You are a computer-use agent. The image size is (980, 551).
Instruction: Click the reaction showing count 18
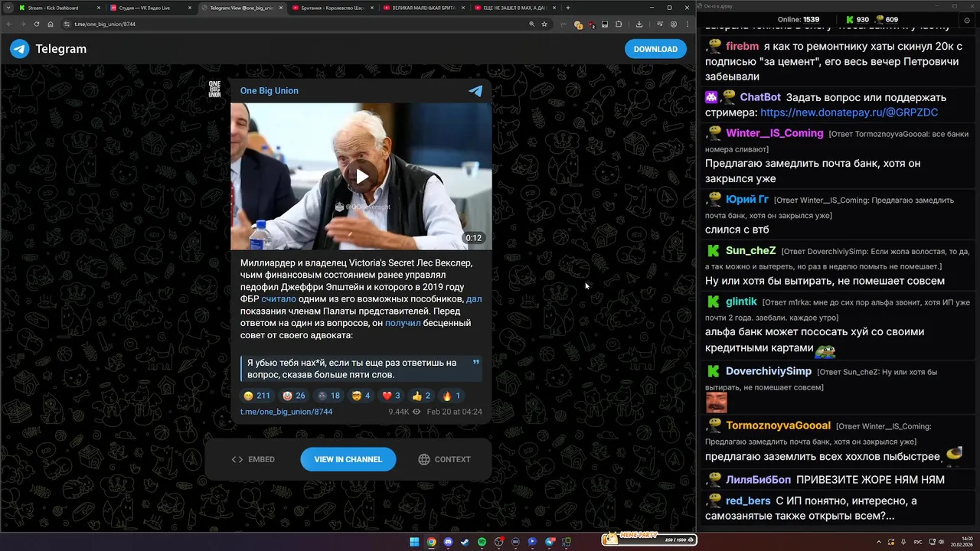tap(328, 396)
